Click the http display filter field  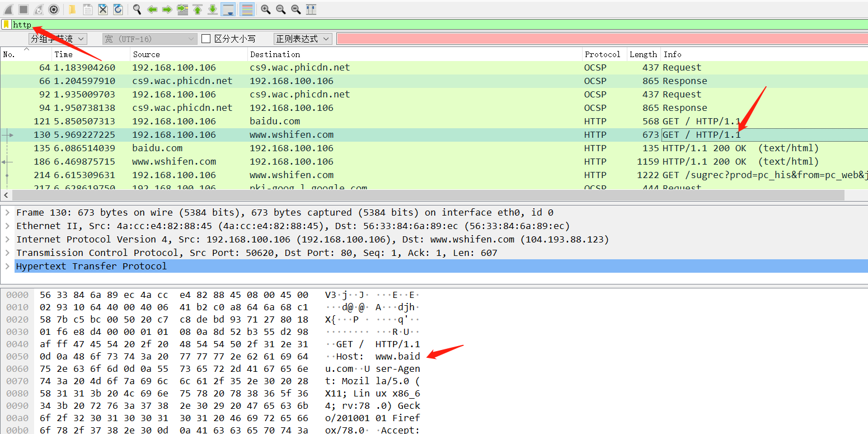point(439,25)
